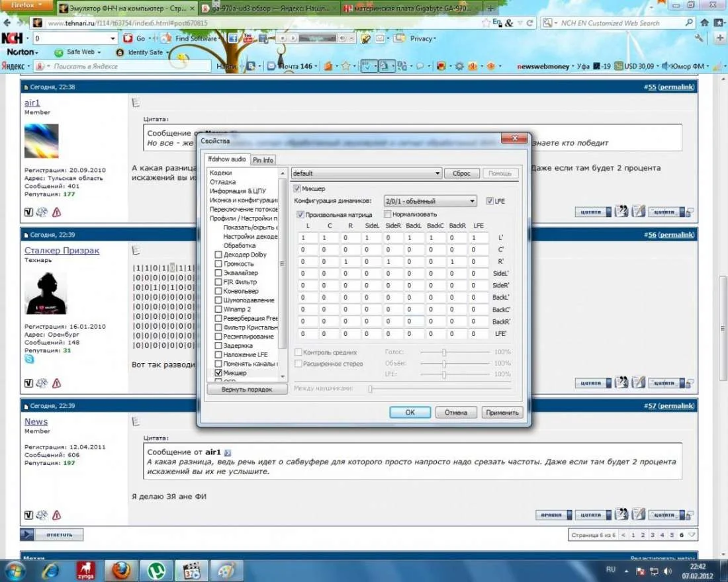
Task: Switch to the Pin Info tab
Action: (263, 159)
